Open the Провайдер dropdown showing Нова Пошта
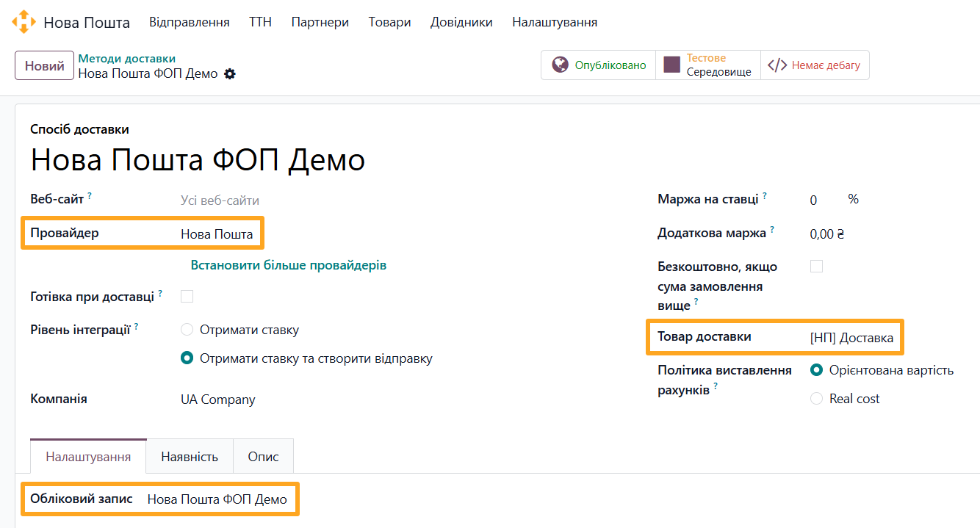The width and height of the screenshot is (980, 528). tap(217, 234)
